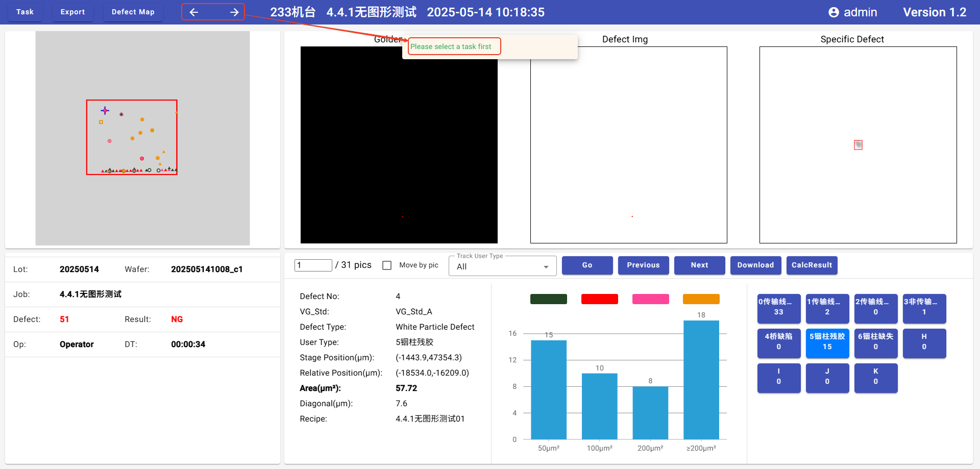Click the CalcResult button
980x469 pixels.
click(x=812, y=265)
